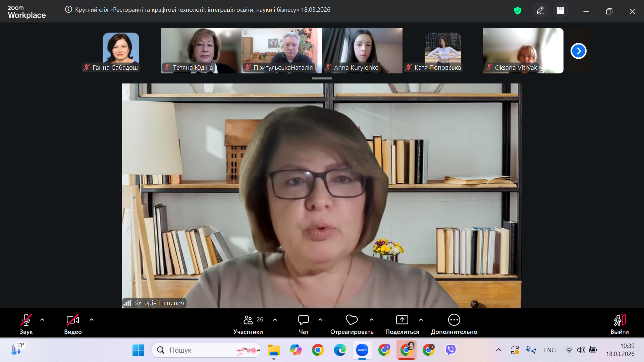This screenshot has height=362, width=644.
Task: Open the annotation pencil icon
Action: pos(540,11)
